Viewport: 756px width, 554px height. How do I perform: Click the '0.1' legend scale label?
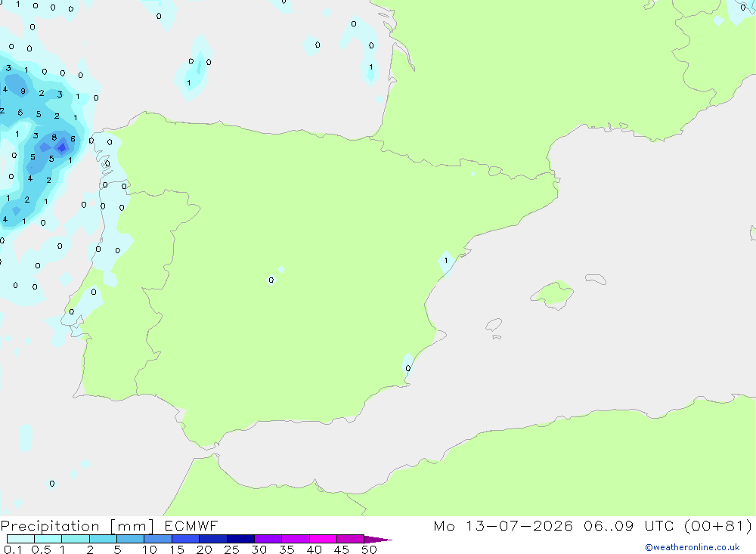click(13, 549)
